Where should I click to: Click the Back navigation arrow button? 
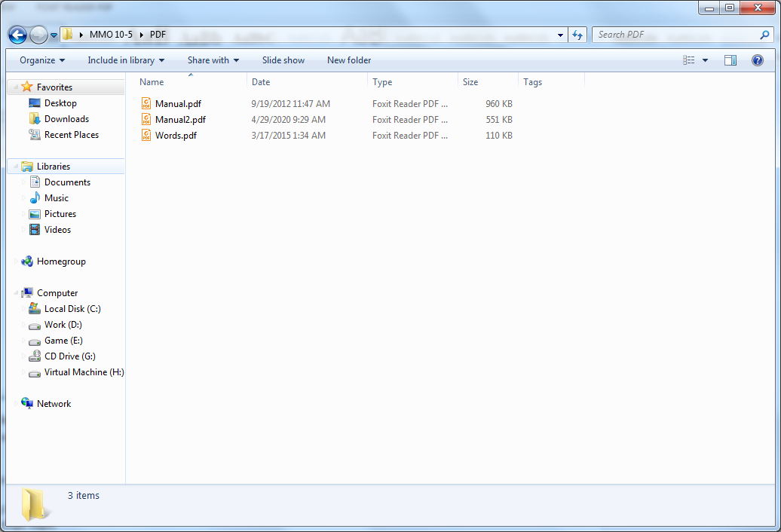click(17, 35)
